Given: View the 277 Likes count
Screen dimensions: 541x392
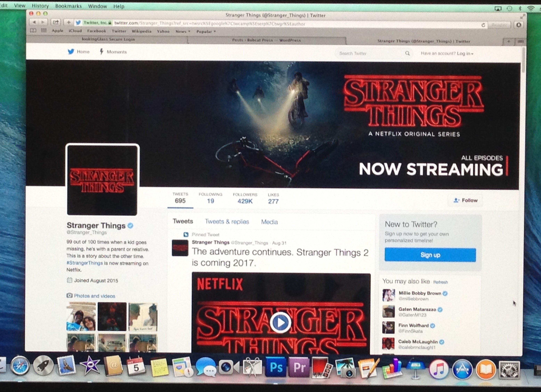Looking at the screenshot, I should tap(273, 199).
